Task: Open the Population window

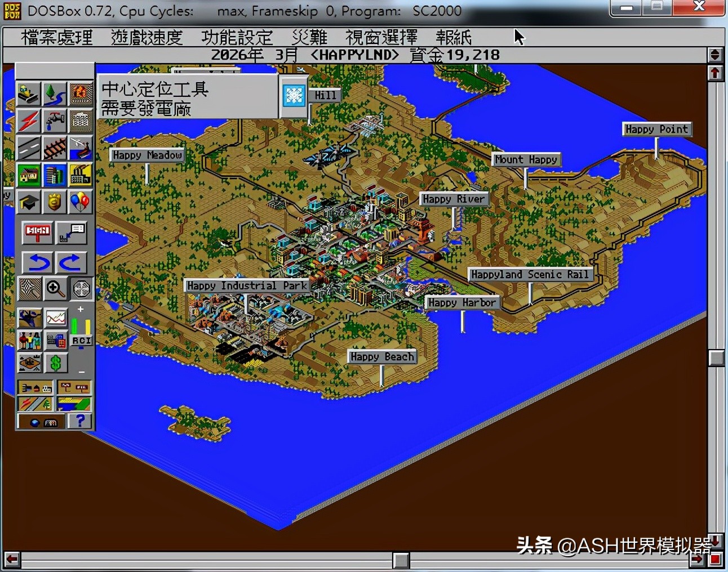Action: click(x=29, y=341)
